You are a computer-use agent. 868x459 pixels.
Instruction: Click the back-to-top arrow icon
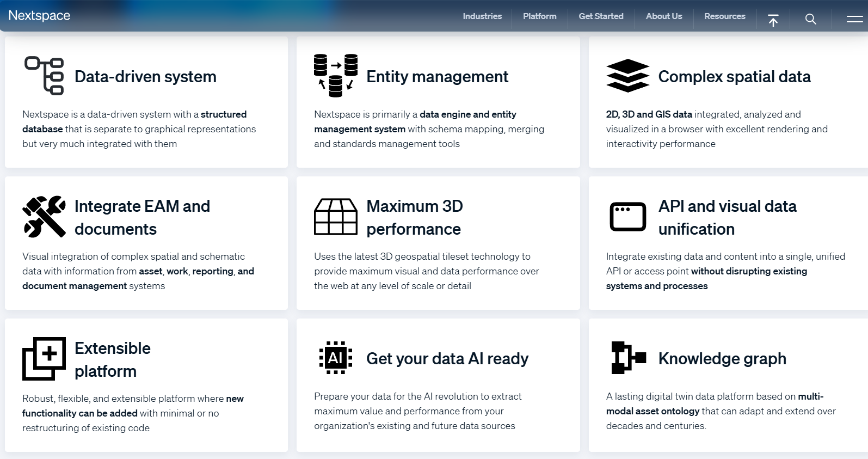[x=773, y=20]
